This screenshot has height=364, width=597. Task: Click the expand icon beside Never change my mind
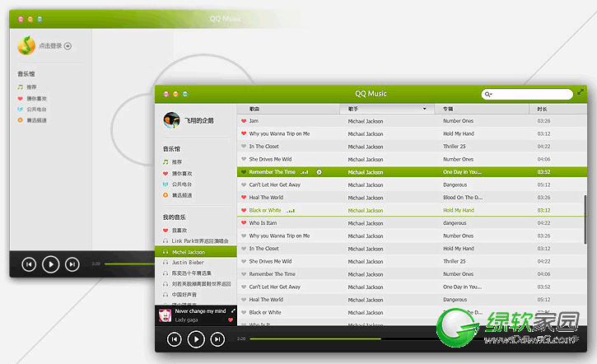(233, 311)
